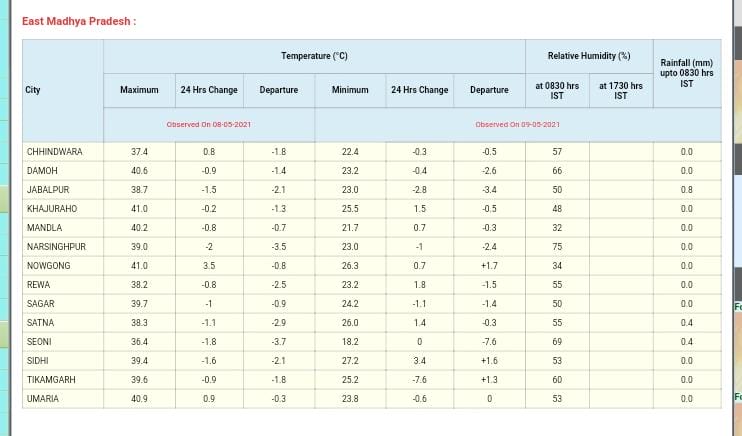Click Damoh's maximum temperature value 40.6
Viewport: 742px width, 436px height.
coord(139,171)
